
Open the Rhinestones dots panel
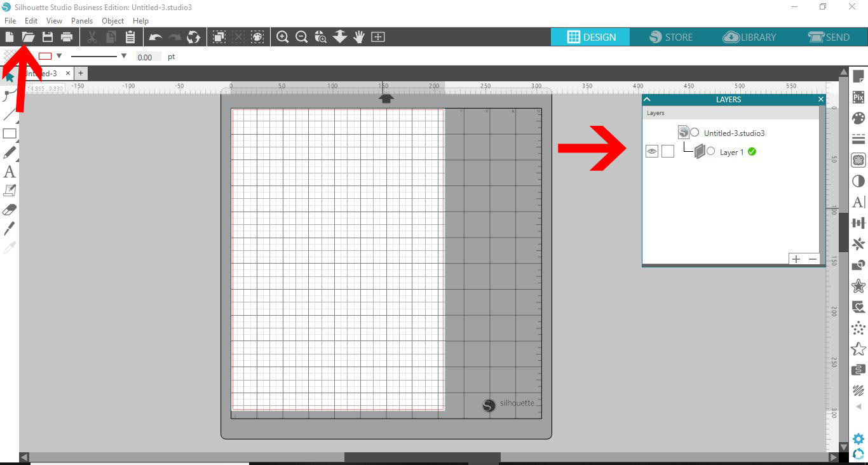coord(858,328)
